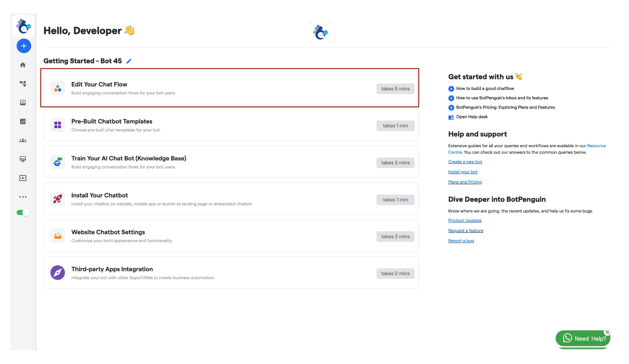The width and height of the screenshot is (629, 364).
Task: Open the 'Plans and Pricing' link
Action: tap(465, 182)
